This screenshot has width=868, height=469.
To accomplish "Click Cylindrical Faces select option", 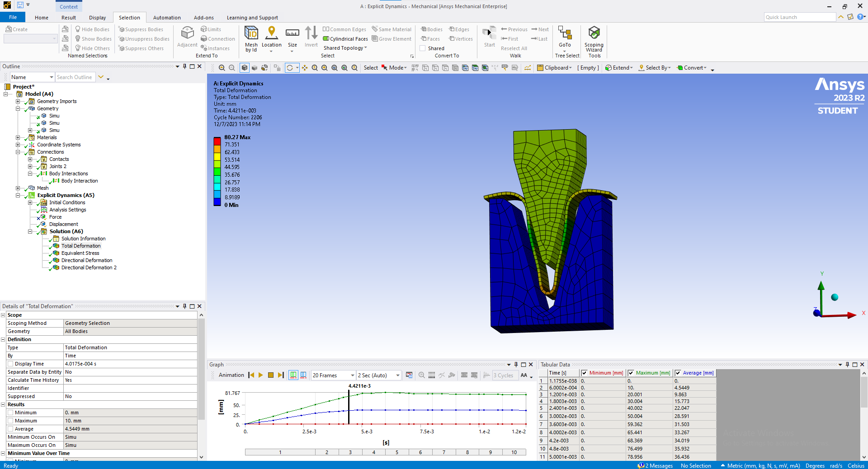I will pos(345,39).
